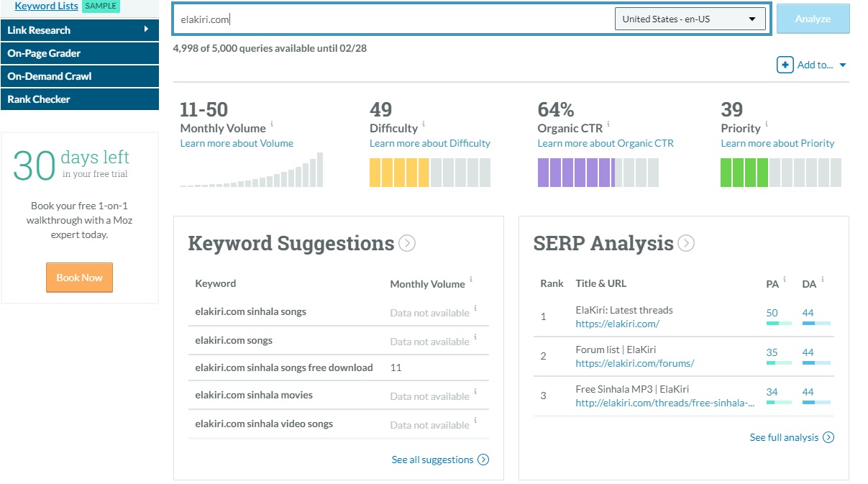Click the Title & URL column header
868x484 pixels.
600,283
